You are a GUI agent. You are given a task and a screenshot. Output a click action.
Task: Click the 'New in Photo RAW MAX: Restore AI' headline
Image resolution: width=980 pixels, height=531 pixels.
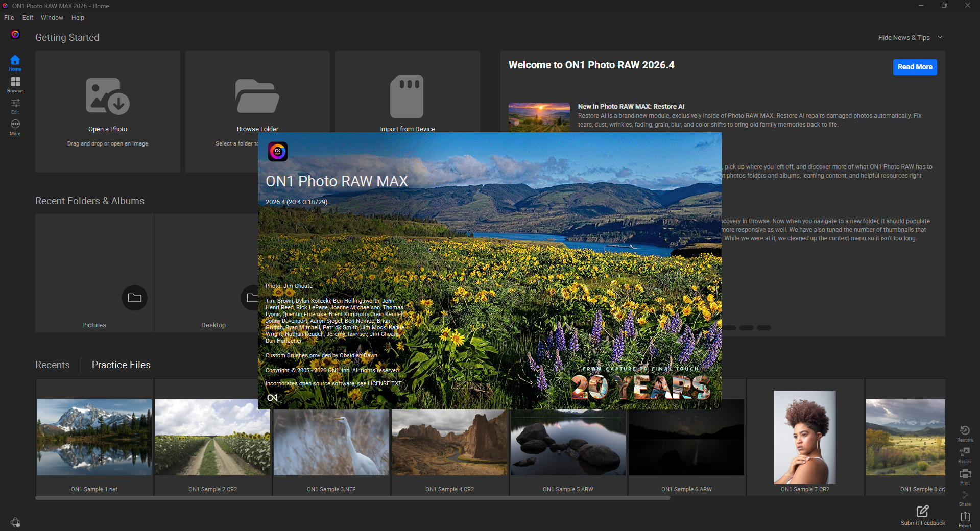click(x=631, y=107)
